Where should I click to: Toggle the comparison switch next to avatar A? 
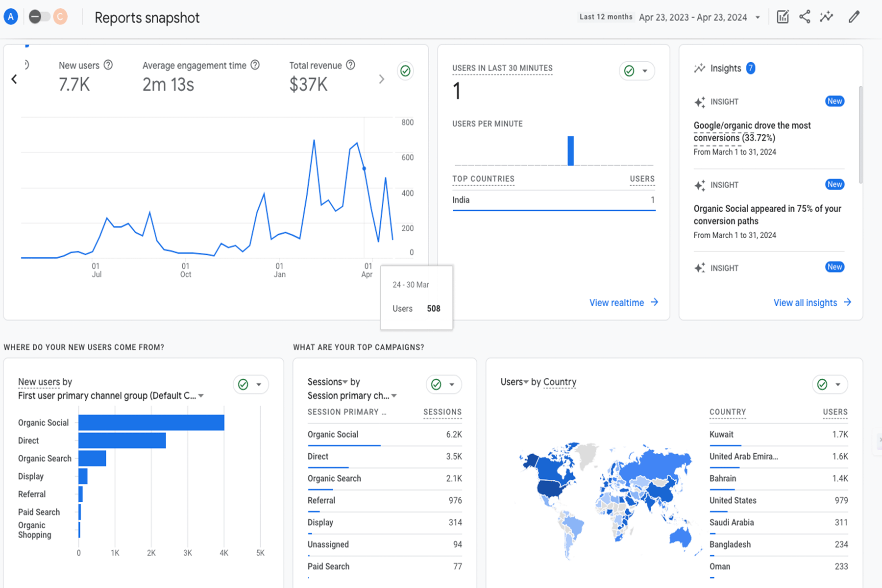click(39, 17)
